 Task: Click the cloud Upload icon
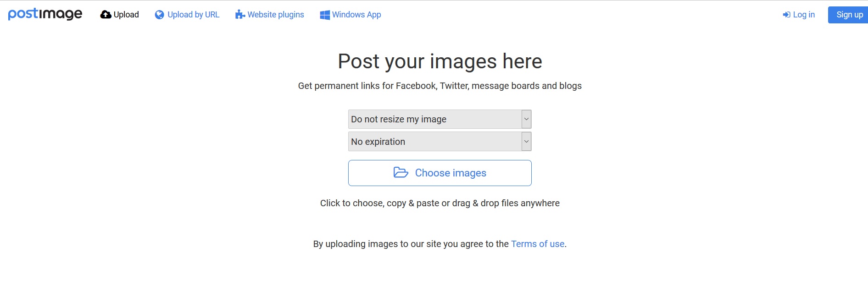(106, 15)
